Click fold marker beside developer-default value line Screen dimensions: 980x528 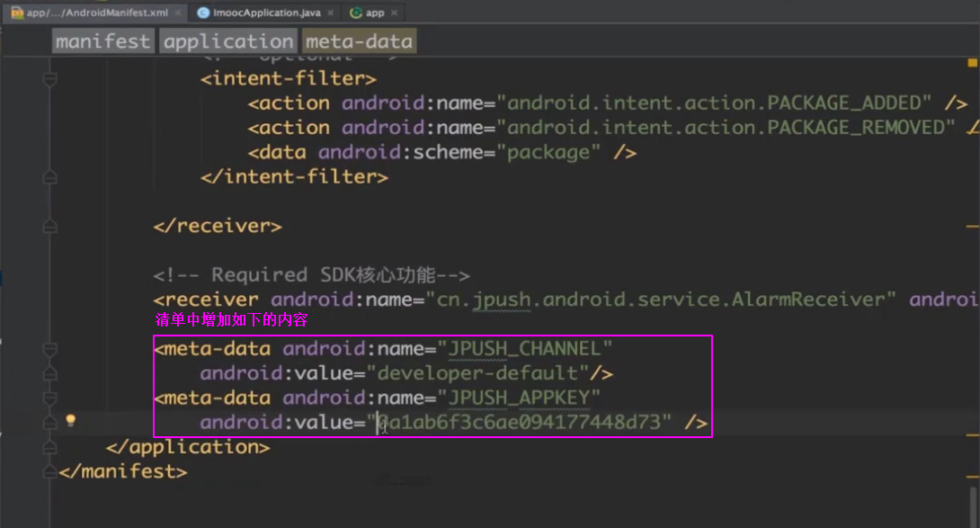coord(50,373)
